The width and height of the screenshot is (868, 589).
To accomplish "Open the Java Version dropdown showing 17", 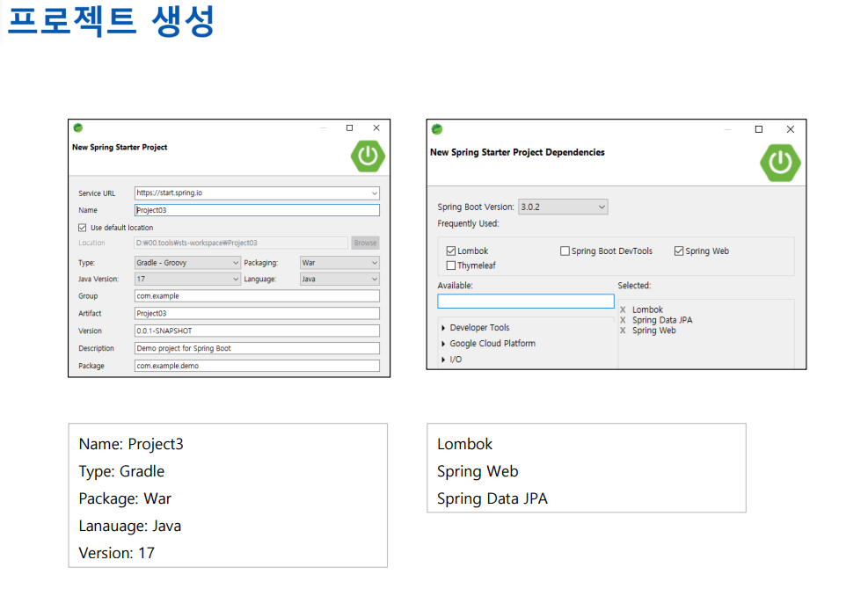I will (x=187, y=279).
